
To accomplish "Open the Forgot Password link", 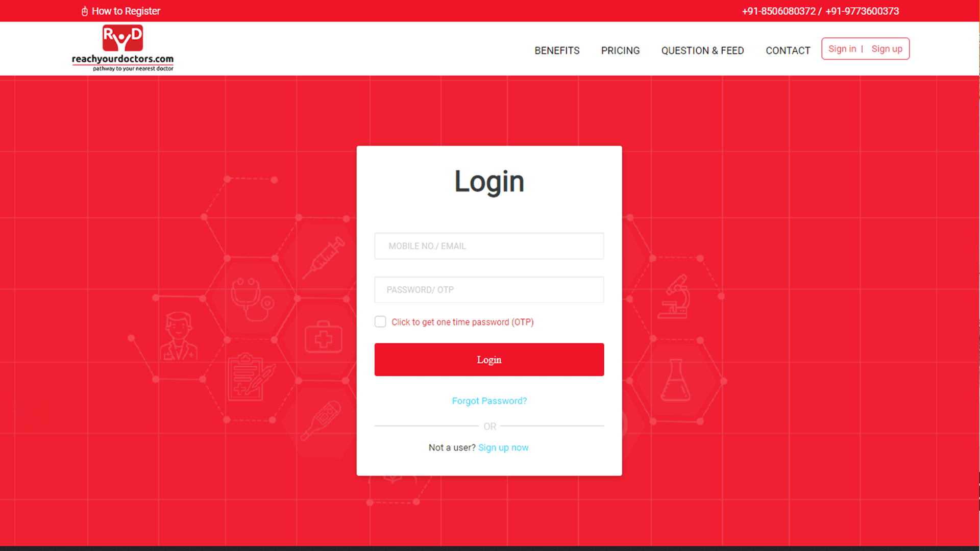I will point(489,401).
